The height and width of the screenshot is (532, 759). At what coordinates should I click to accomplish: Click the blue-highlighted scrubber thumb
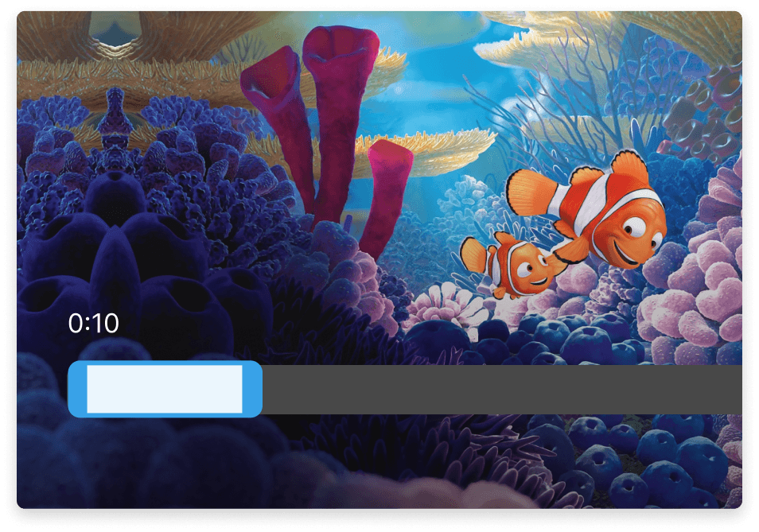(x=165, y=389)
